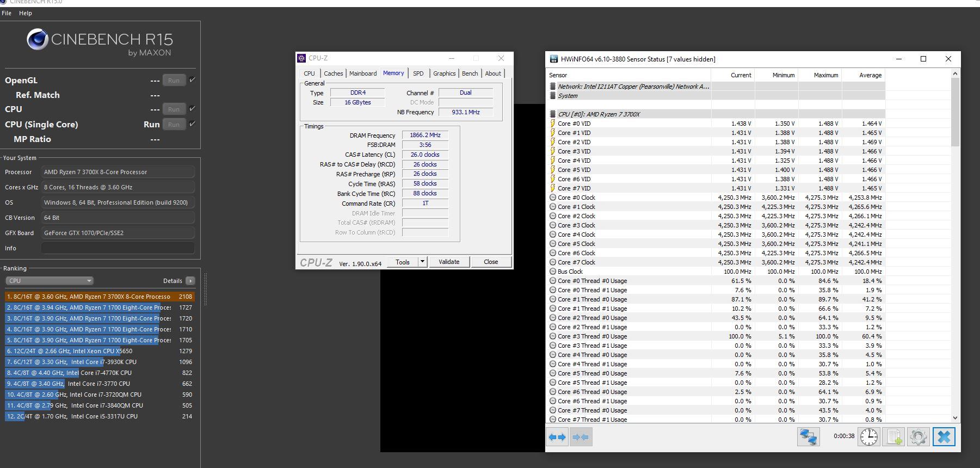
Task: Run the OpenGL benchmark
Action: click(x=174, y=80)
